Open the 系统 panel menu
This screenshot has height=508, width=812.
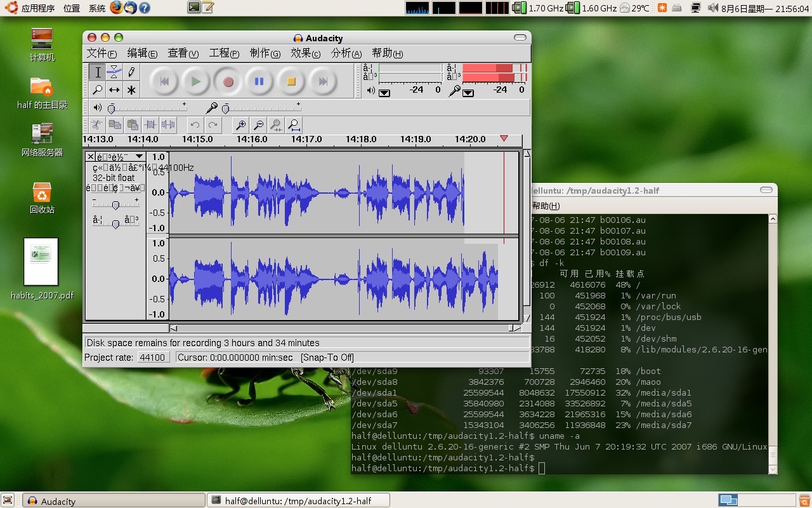(x=97, y=8)
